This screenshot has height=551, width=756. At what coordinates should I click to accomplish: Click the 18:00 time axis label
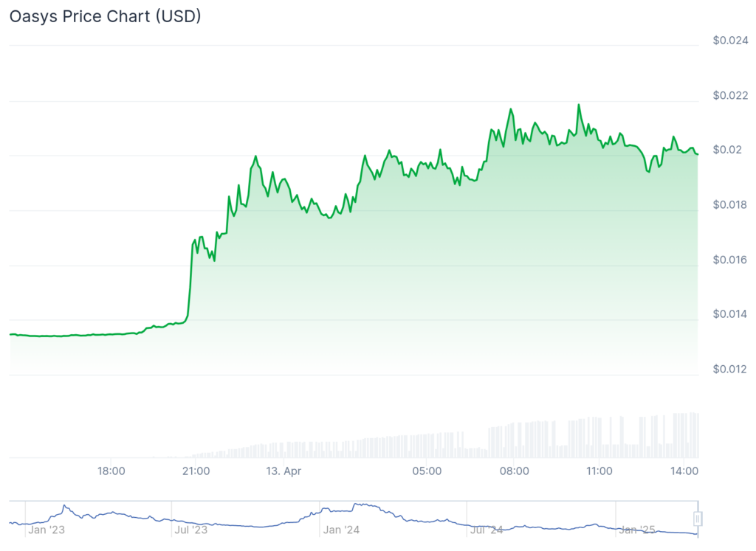(x=111, y=471)
